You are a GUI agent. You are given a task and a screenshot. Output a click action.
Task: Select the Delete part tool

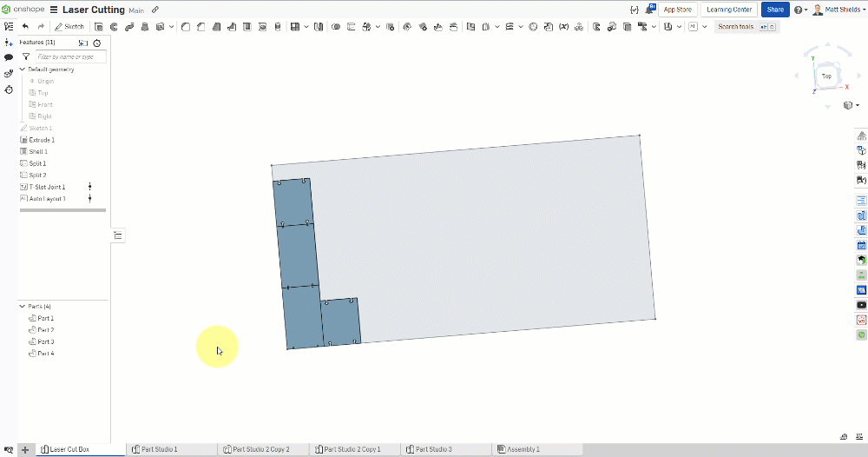391,27
